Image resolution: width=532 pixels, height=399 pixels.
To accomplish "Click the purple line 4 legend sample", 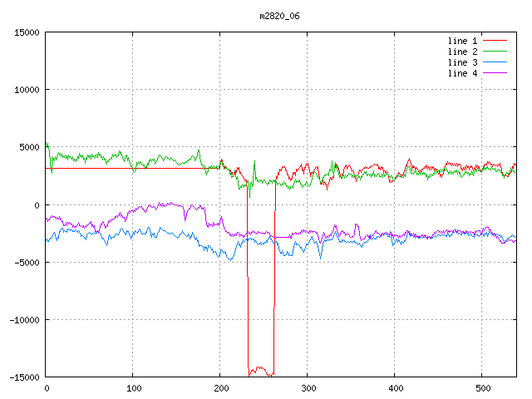I will 495,73.
